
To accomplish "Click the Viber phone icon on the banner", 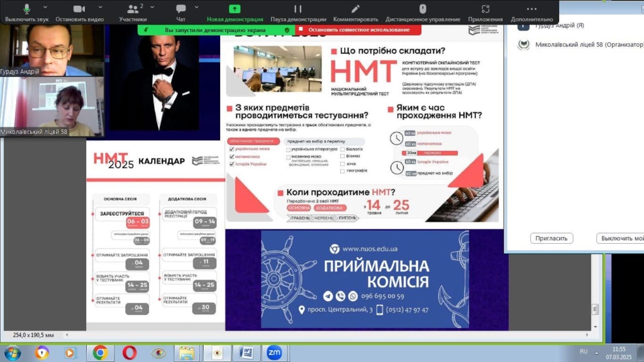I will 340,296.
